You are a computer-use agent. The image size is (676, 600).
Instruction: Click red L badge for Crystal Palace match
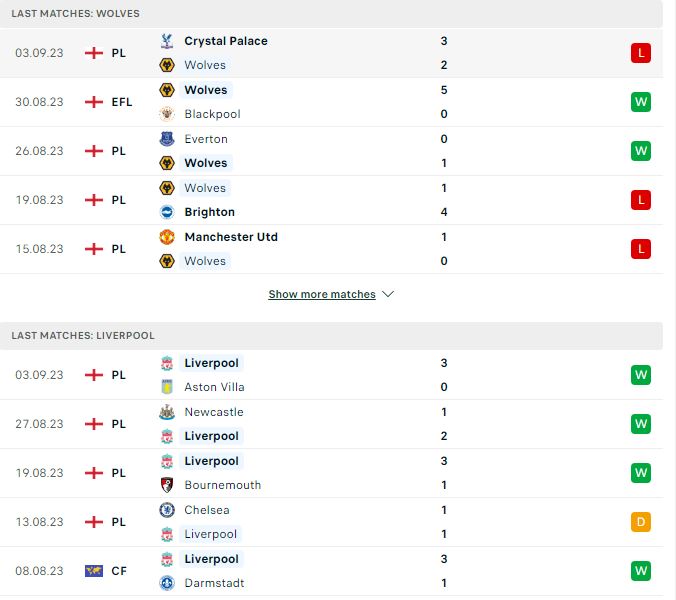coord(641,53)
